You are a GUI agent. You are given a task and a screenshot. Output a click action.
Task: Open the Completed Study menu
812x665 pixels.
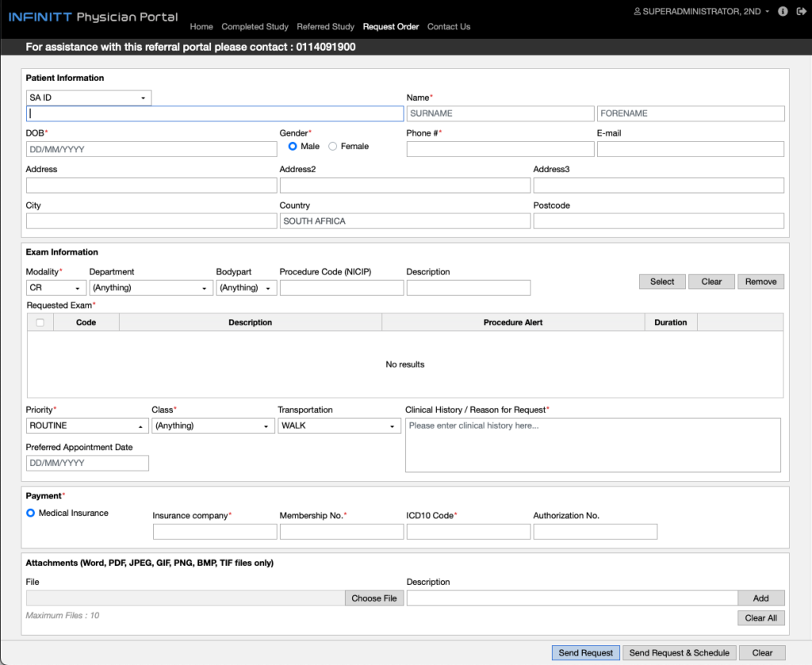255,26
